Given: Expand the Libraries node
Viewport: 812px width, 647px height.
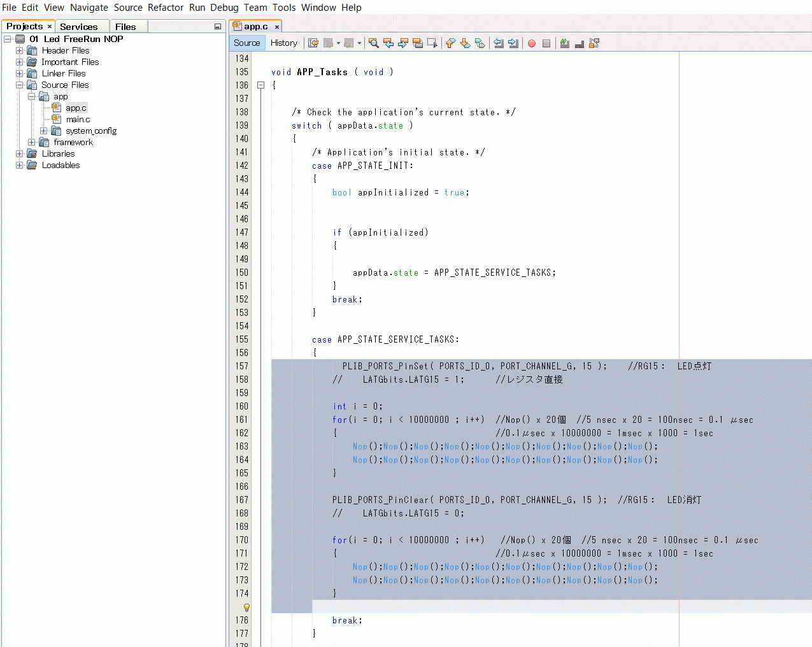Looking at the screenshot, I should [20, 153].
